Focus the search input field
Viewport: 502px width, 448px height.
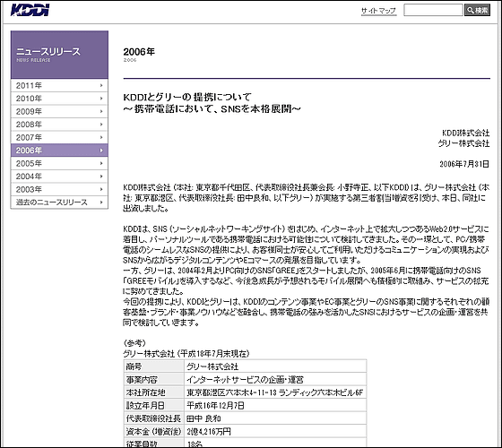[x=433, y=10]
